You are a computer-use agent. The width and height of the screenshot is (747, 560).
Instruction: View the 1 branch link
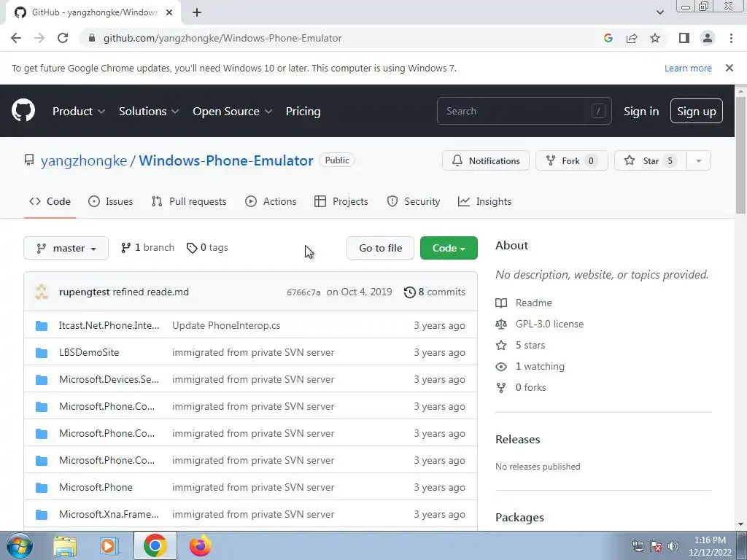(x=147, y=248)
